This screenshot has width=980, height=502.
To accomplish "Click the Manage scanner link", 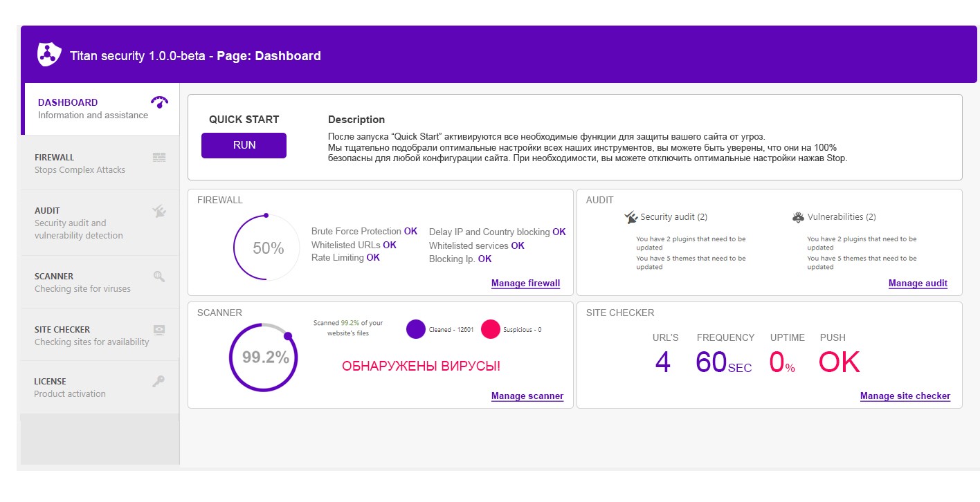I will (x=527, y=396).
